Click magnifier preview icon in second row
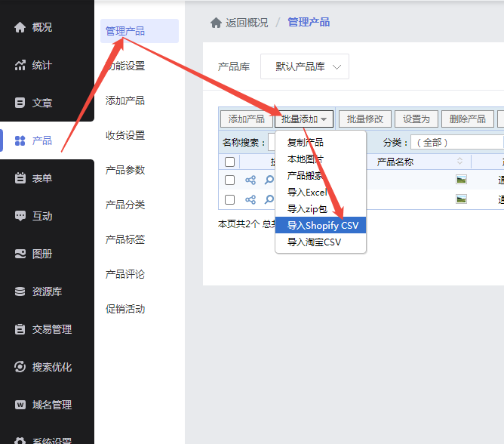The image size is (504, 444). pyautogui.click(x=269, y=200)
